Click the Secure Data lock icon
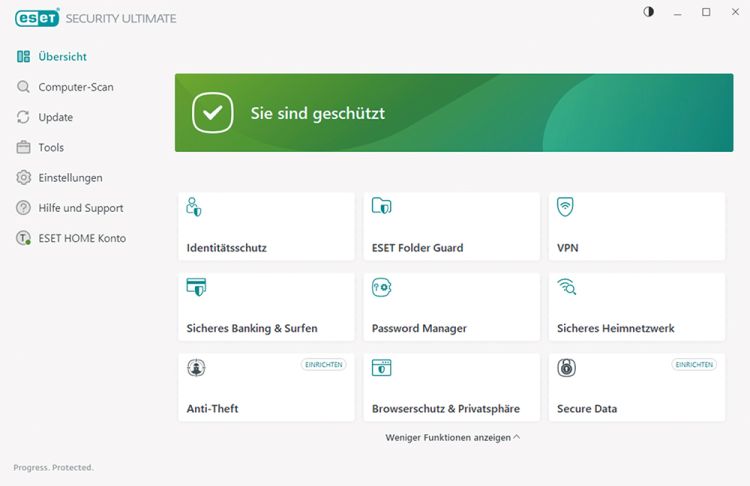The image size is (750, 486). point(566,367)
